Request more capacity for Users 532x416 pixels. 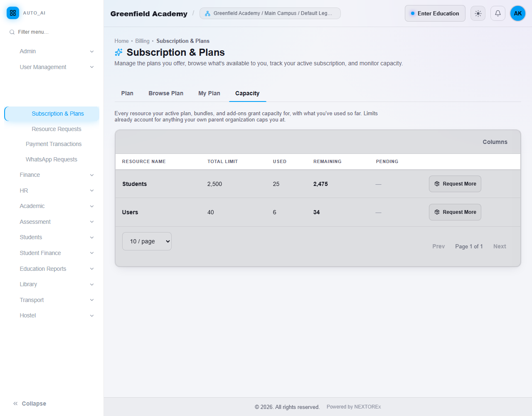click(x=455, y=212)
